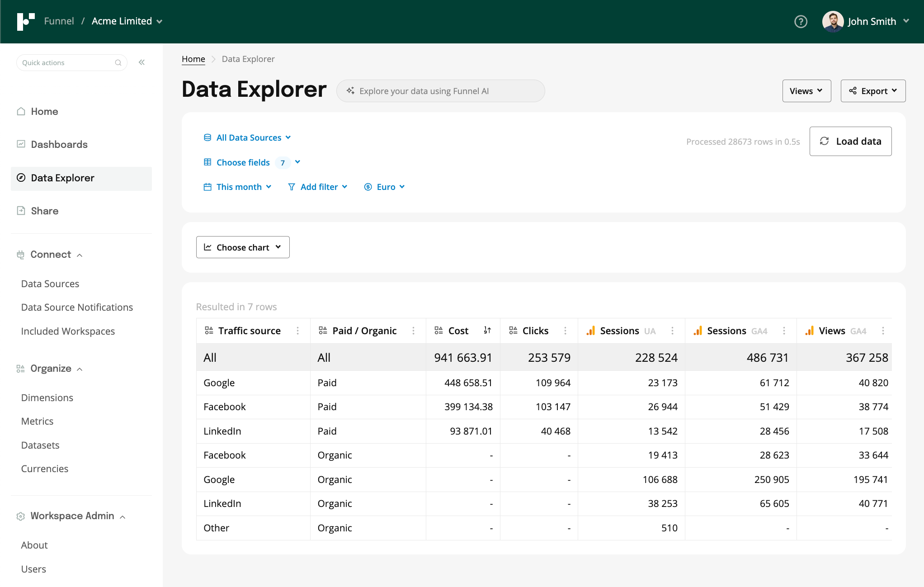Click the currency icon next to Euro
This screenshot has width=924, height=587.
click(368, 186)
